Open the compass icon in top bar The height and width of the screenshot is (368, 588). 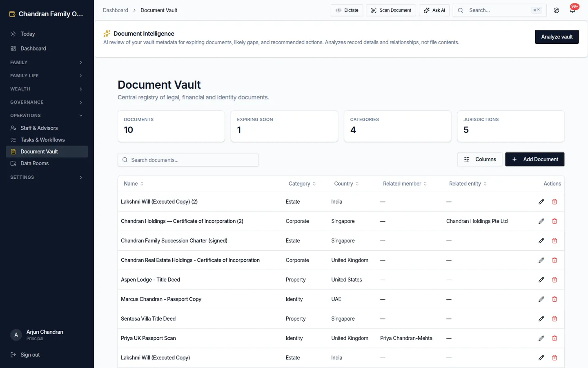[556, 10]
